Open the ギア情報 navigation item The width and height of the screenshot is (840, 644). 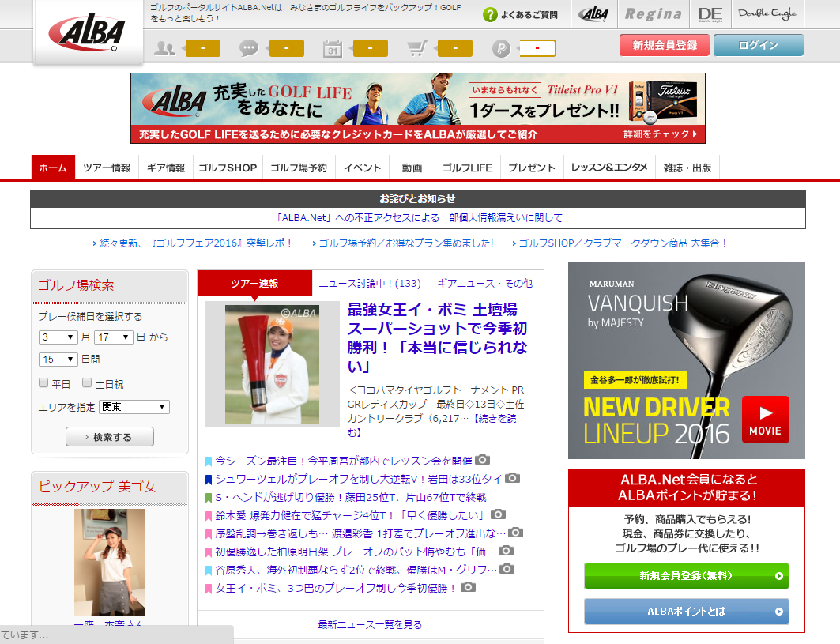[x=165, y=168]
